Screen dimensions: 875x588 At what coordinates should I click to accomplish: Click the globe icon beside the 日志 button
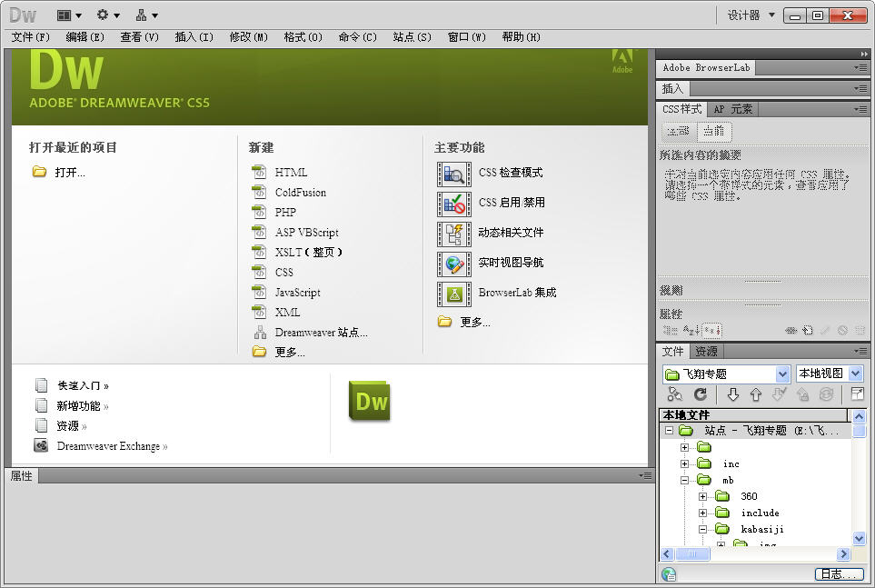coord(669,574)
